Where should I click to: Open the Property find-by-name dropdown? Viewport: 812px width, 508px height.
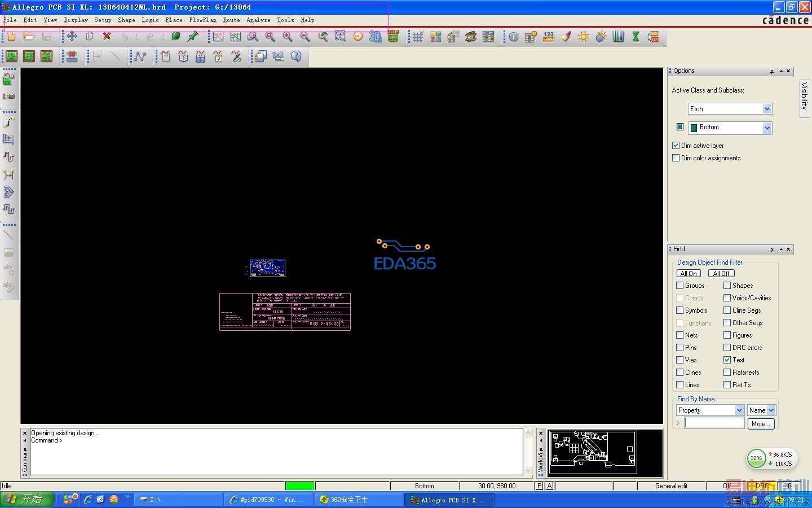tap(739, 410)
